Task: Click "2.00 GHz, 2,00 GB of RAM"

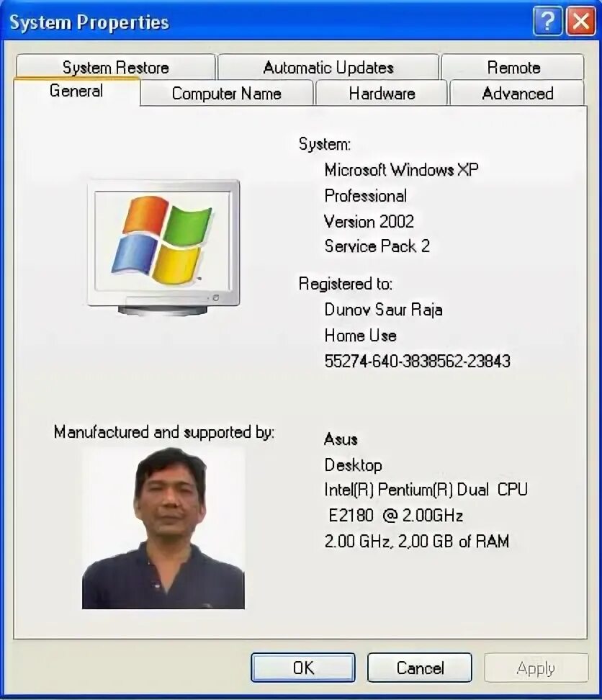Action: click(x=417, y=541)
